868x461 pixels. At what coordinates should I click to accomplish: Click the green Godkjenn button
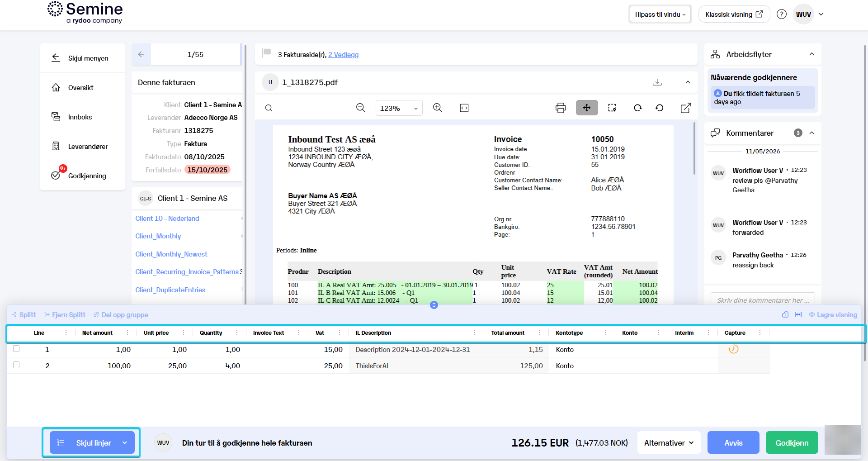point(792,443)
